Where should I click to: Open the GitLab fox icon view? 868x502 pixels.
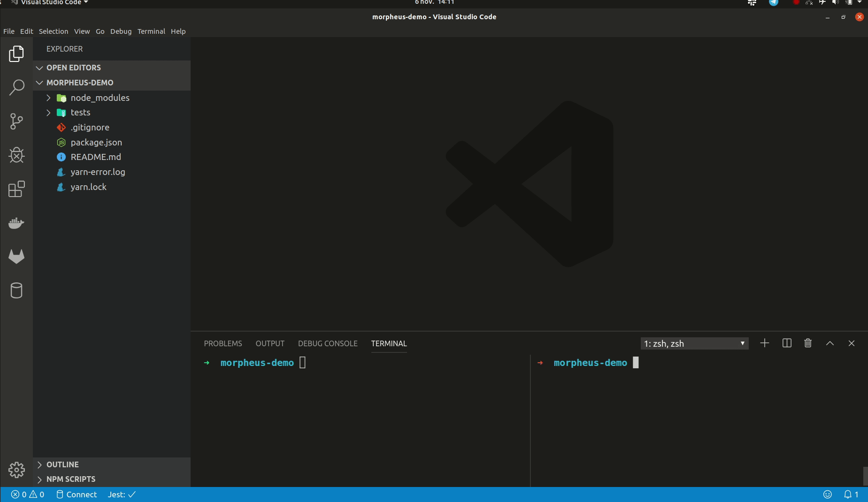(16, 256)
